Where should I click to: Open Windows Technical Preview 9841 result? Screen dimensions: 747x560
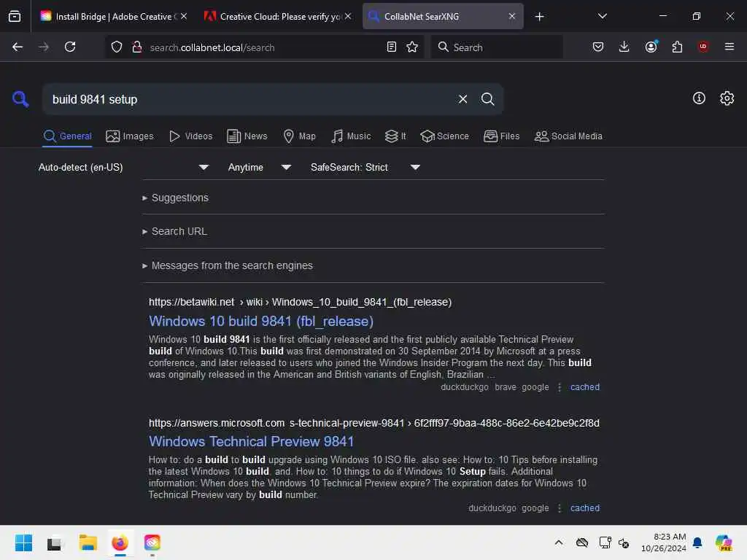[x=251, y=441]
